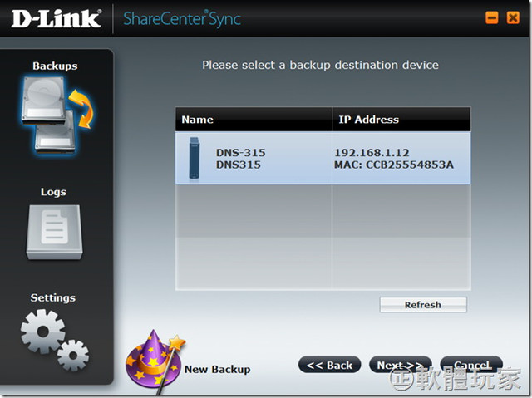Switch to the Backups section label
The width and height of the screenshot is (532, 398).
(x=55, y=66)
